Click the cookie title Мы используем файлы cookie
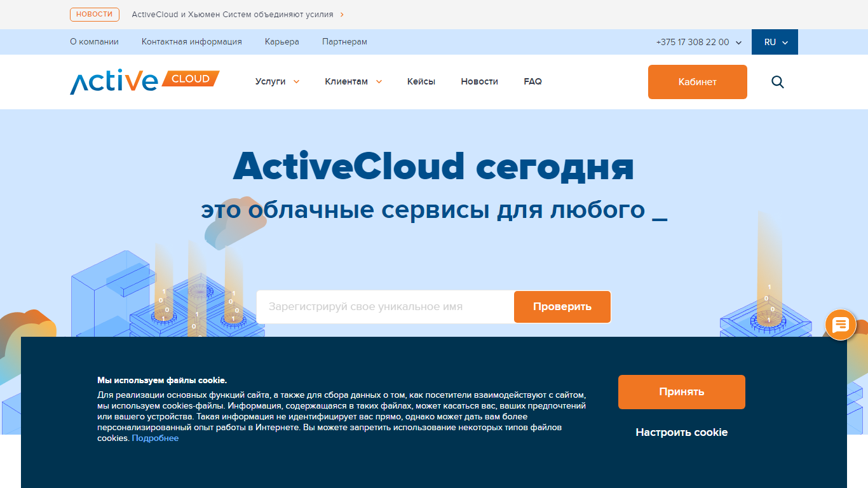This screenshot has width=868, height=488. [162, 380]
